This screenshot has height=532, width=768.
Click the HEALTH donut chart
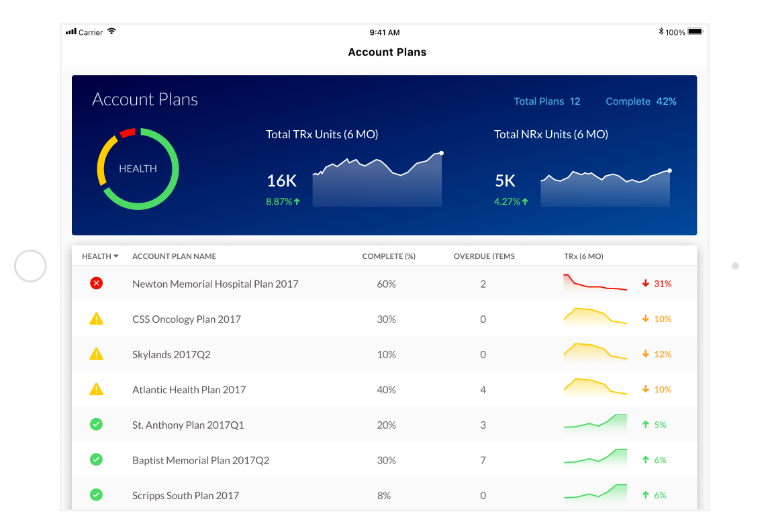click(x=138, y=169)
